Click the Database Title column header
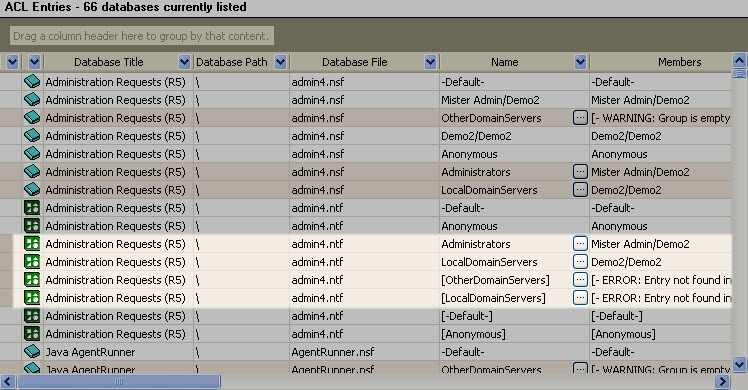Image resolution: width=748 pixels, height=390 pixels. tap(108, 62)
